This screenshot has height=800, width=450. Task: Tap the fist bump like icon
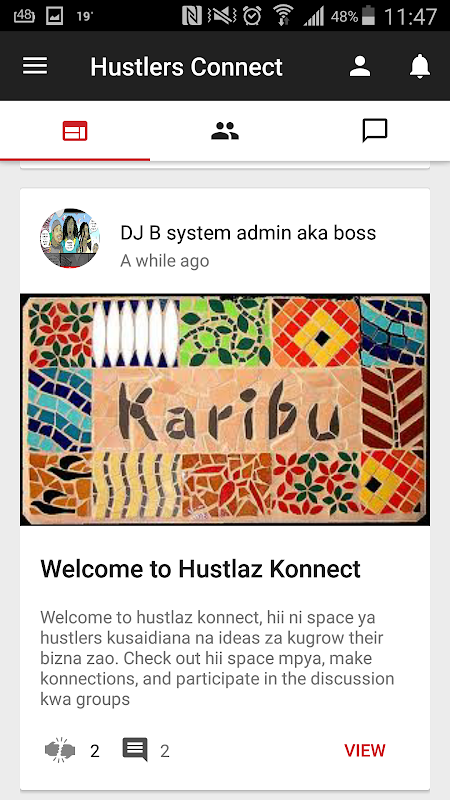[60, 750]
